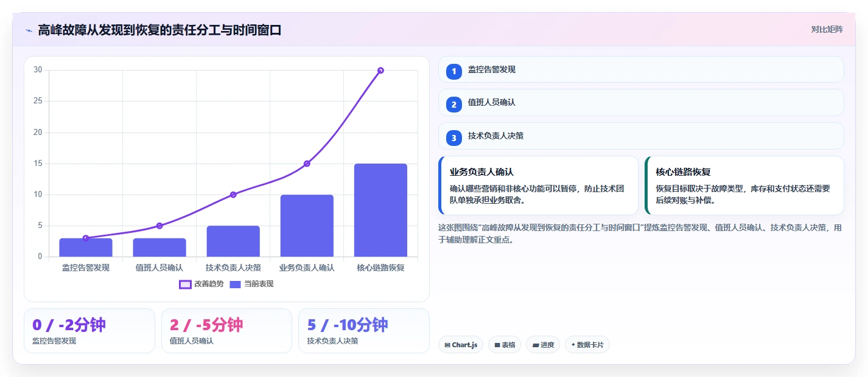Click the trend line point at 30

[380, 71]
